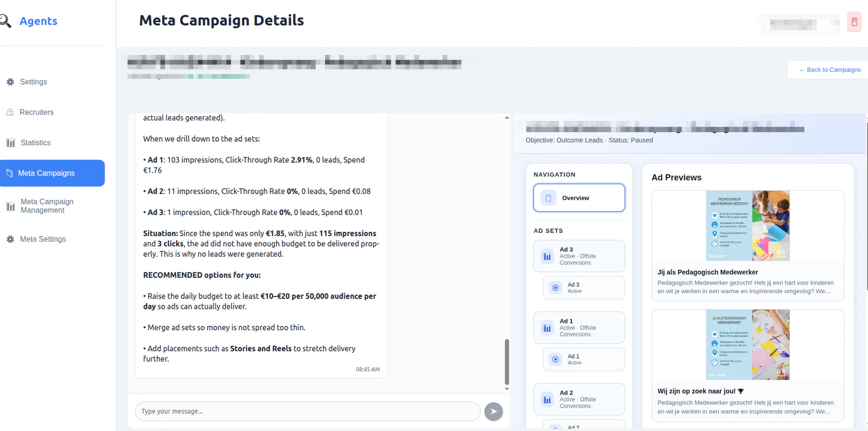Click the RECOMMENDED options for you text
868x431 pixels.
point(202,275)
